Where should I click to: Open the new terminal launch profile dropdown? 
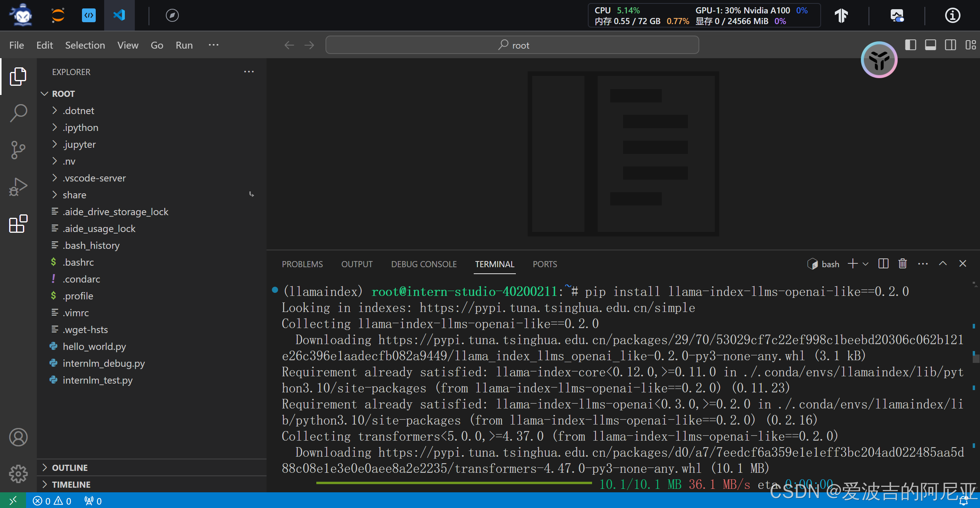[x=865, y=264]
